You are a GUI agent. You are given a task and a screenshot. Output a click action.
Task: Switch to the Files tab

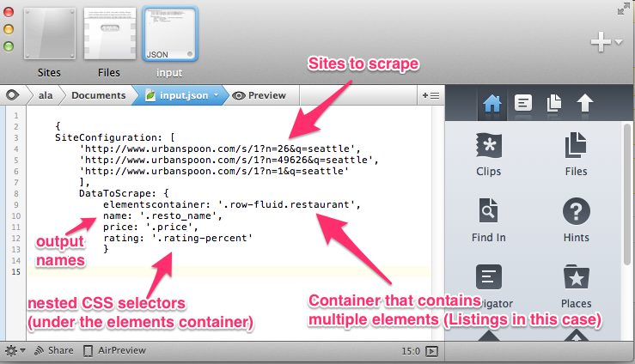click(x=110, y=40)
